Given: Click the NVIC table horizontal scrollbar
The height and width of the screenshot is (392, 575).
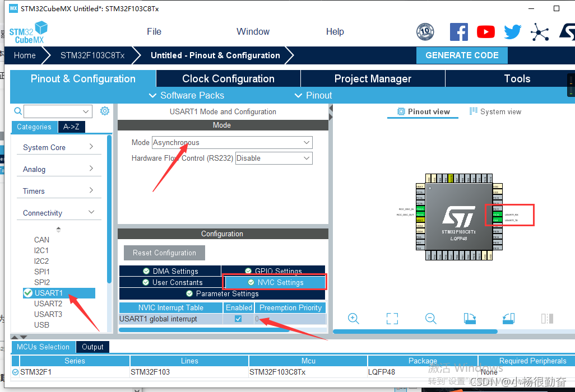Looking at the screenshot, I should coord(204,330).
